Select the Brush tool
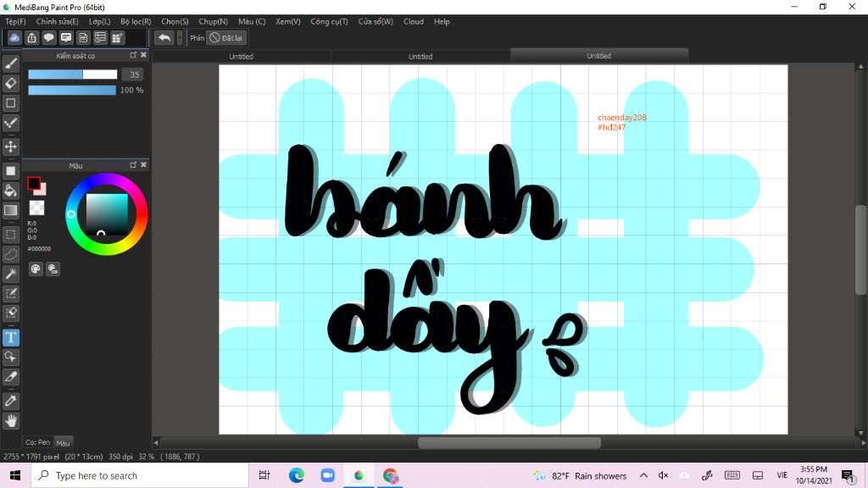 (10, 64)
